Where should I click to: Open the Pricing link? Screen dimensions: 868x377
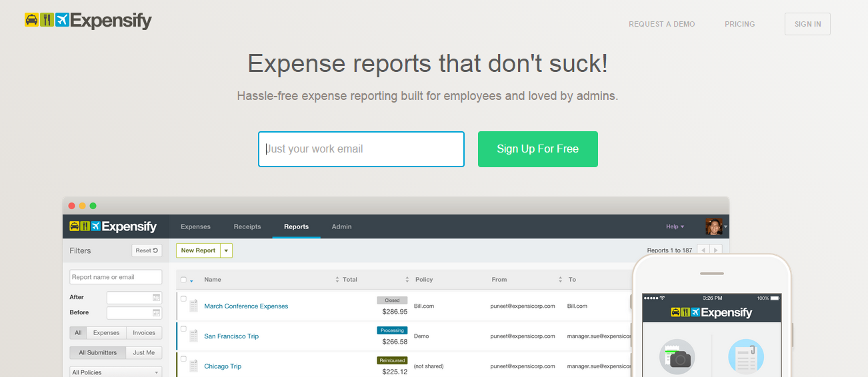(739, 24)
